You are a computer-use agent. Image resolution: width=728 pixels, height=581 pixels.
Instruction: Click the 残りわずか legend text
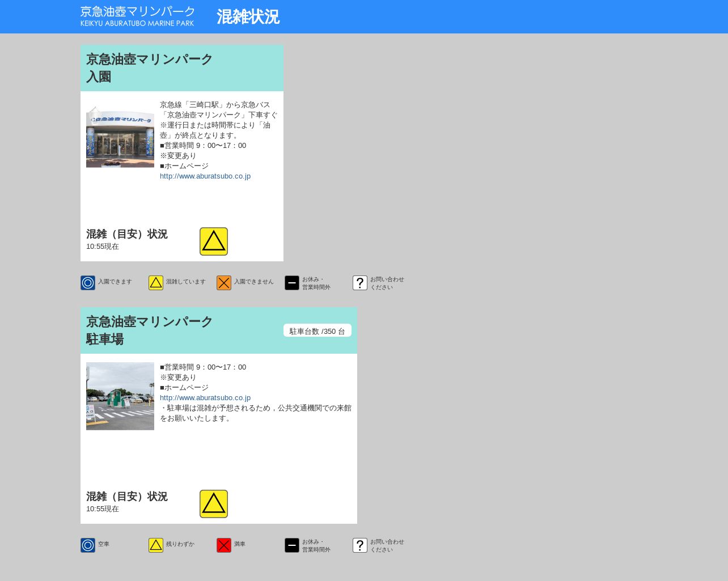pos(180,544)
